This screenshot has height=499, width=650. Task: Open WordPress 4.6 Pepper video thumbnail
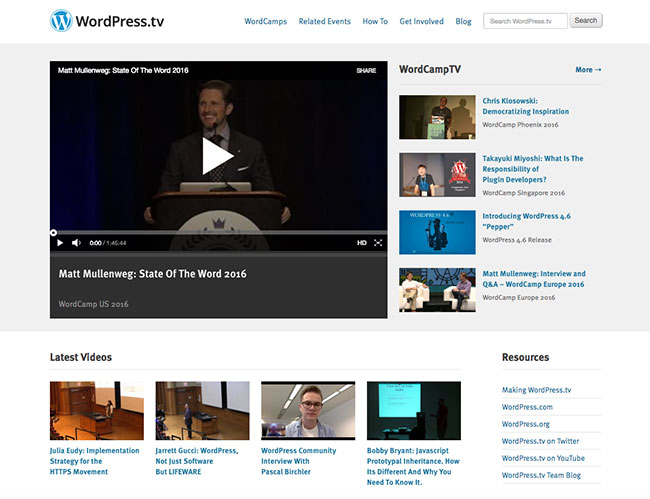click(437, 233)
